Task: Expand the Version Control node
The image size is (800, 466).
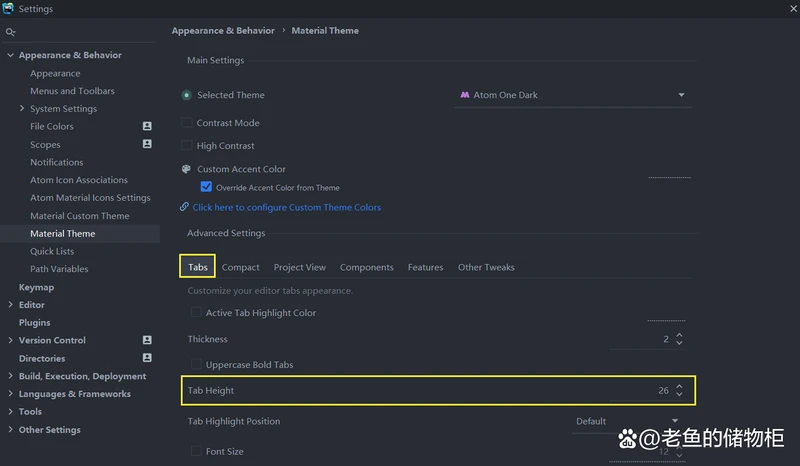Action: [10, 340]
